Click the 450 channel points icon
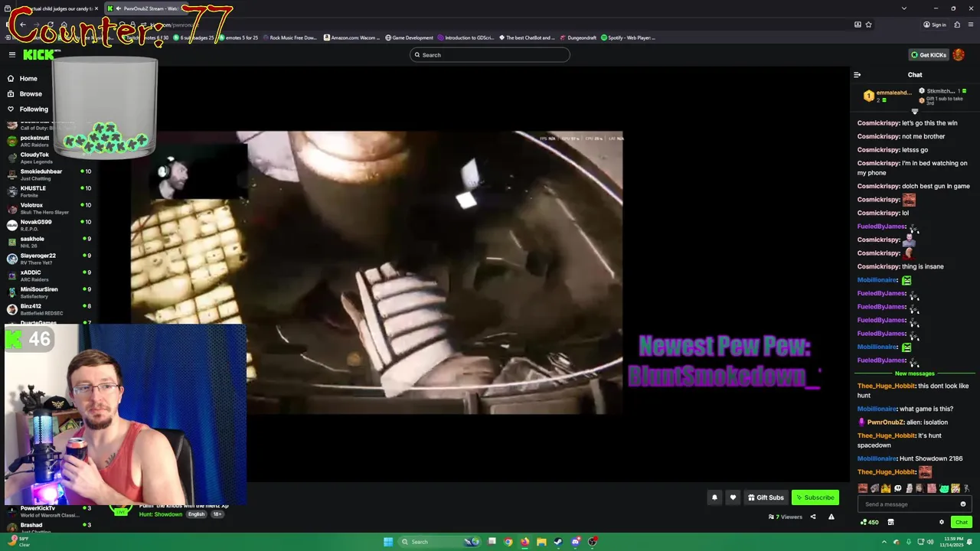The image size is (980, 551). coord(869,522)
